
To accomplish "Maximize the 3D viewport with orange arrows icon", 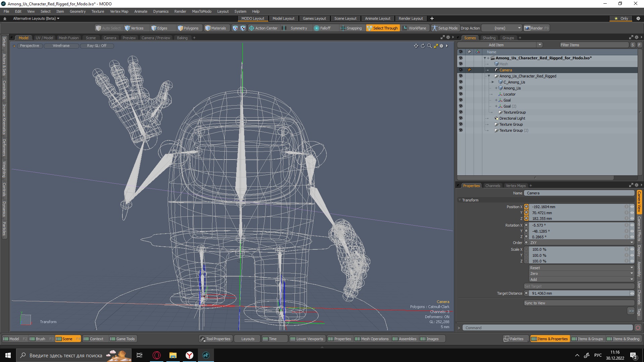I will coord(436,46).
